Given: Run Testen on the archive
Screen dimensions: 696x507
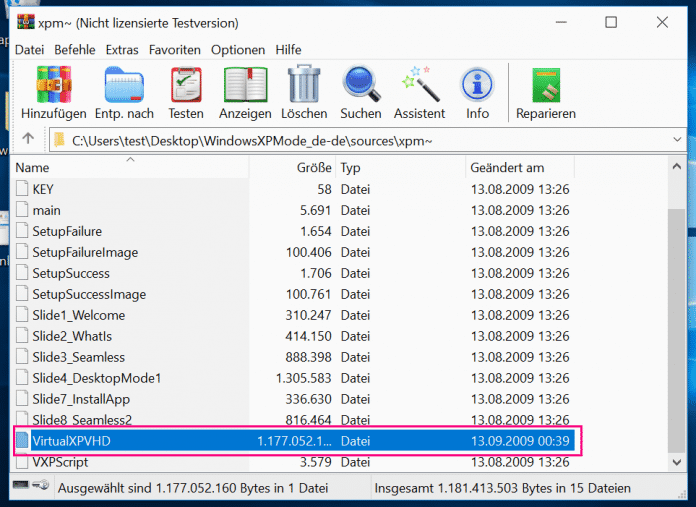Looking at the screenshot, I should click(186, 87).
